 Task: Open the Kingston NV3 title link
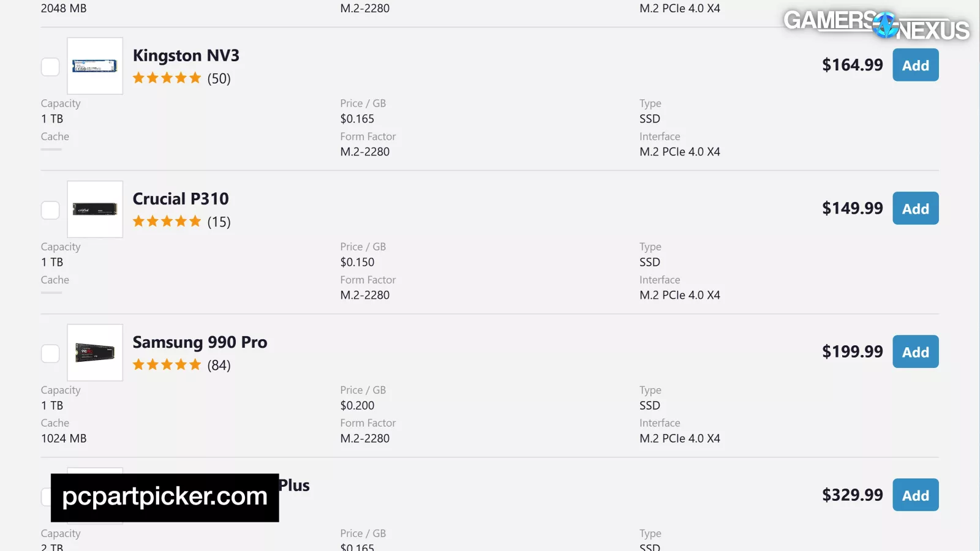(x=186, y=56)
